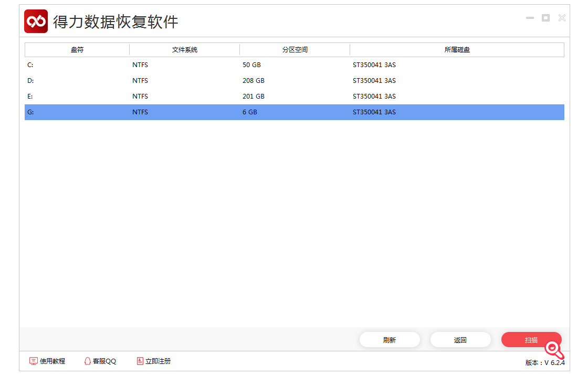The width and height of the screenshot is (588, 376).
Task: Open the 使用教程 tutorial link
Action: point(47,361)
